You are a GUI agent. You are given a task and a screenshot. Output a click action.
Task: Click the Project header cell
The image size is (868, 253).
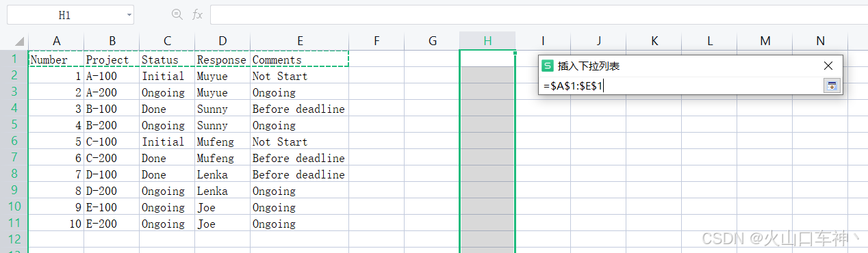tap(112, 59)
